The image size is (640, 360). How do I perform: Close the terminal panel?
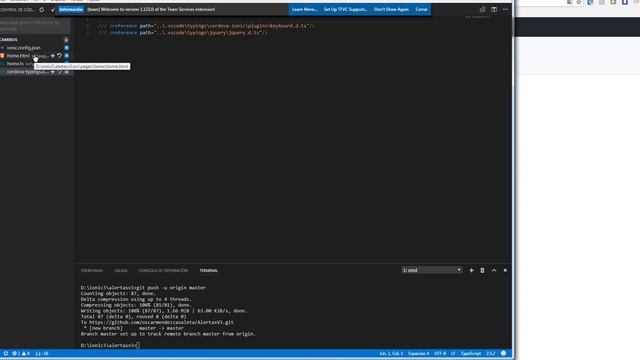click(505, 270)
